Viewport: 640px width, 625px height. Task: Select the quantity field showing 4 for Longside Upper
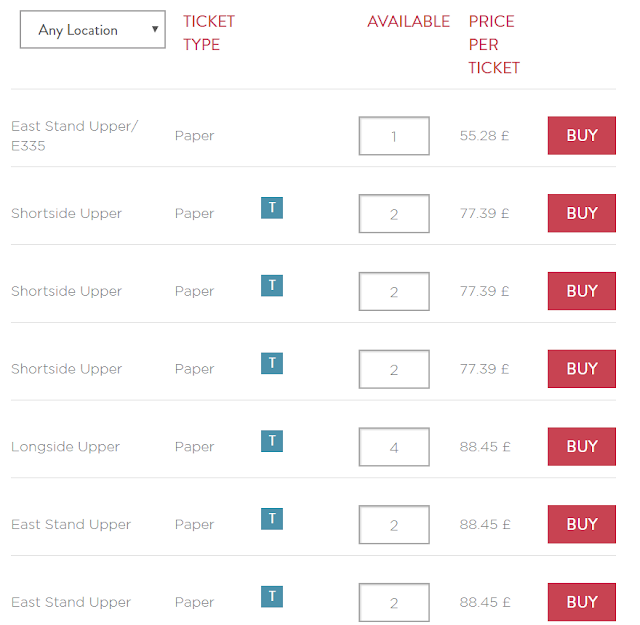click(394, 447)
